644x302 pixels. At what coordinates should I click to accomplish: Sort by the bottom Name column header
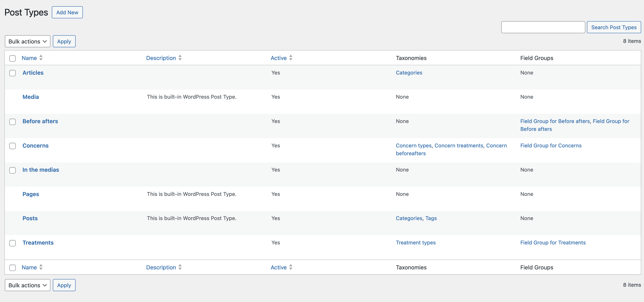29,267
